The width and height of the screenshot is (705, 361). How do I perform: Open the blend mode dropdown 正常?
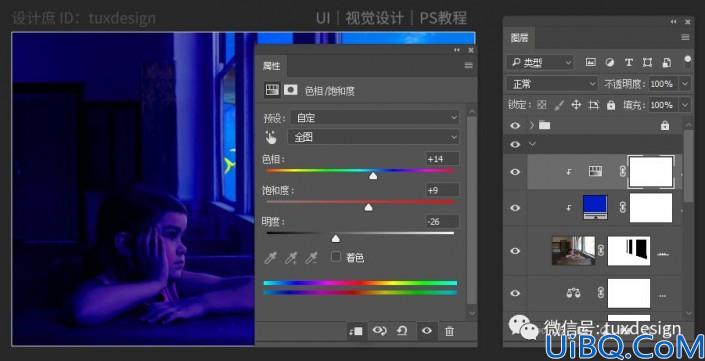[x=552, y=84]
